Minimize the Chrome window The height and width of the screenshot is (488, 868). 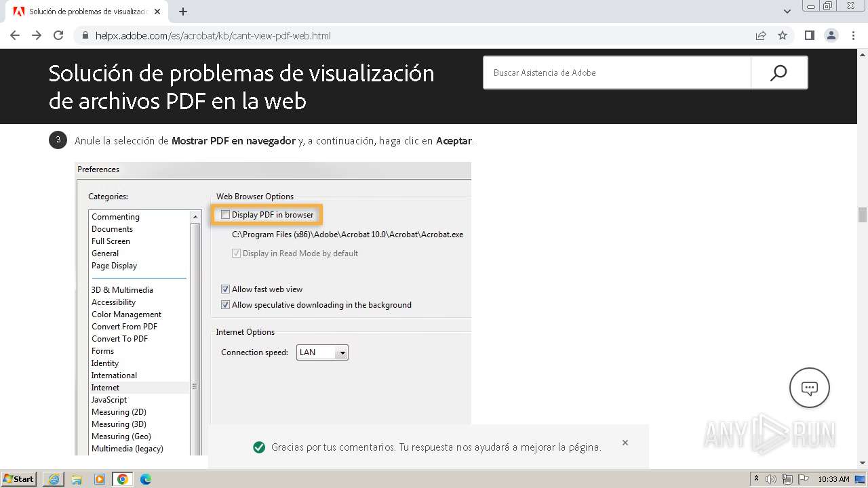tap(812, 5)
